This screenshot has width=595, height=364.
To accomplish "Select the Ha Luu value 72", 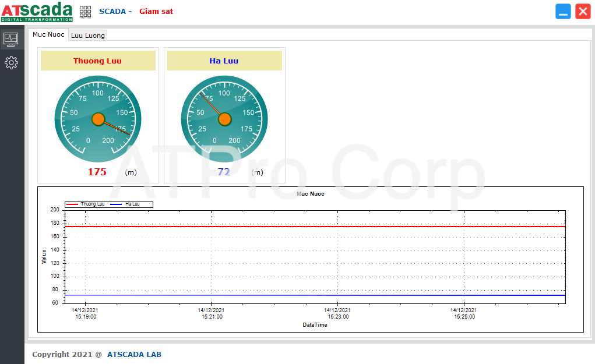I will 224,172.
